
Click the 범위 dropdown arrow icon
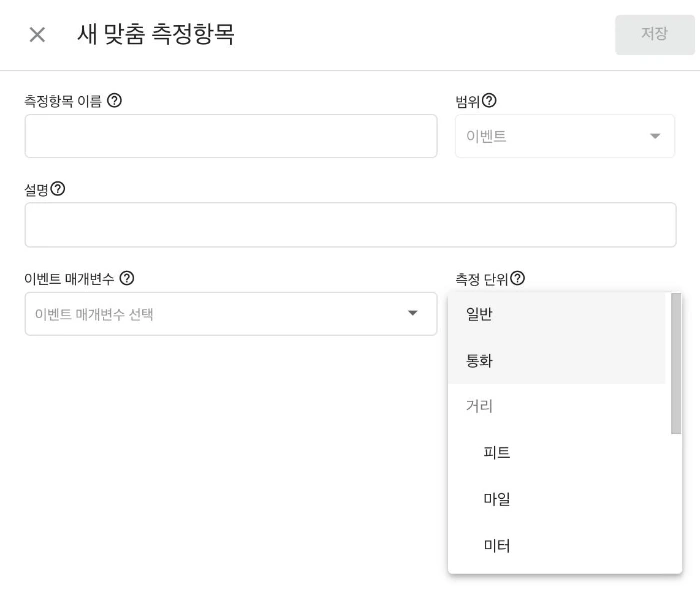(655, 136)
